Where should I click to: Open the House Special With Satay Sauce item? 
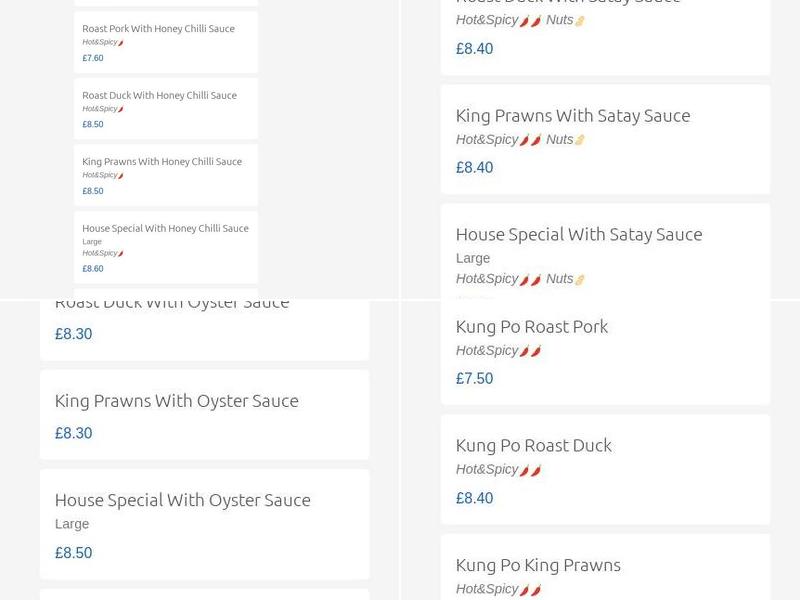(x=579, y=234)
